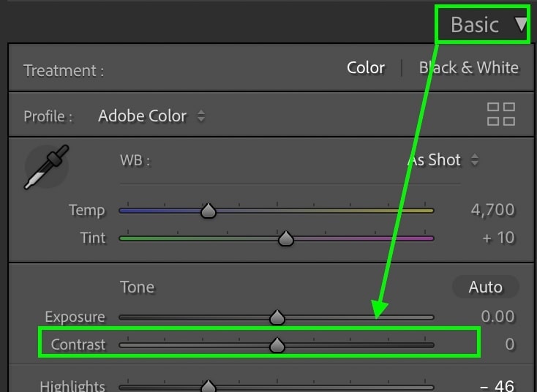Click the Temp slider handle

[209, 211]
